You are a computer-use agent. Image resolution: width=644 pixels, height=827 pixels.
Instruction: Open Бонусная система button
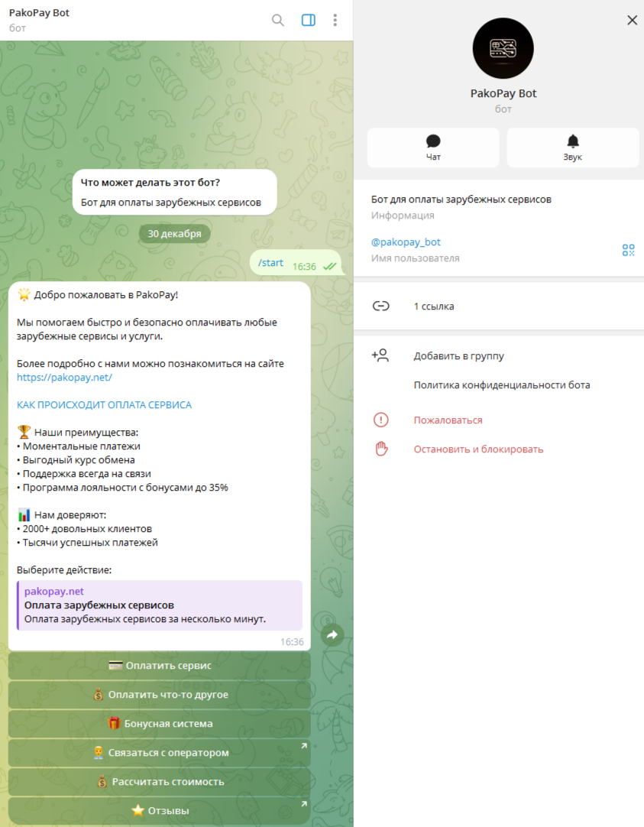coord(160,724)
